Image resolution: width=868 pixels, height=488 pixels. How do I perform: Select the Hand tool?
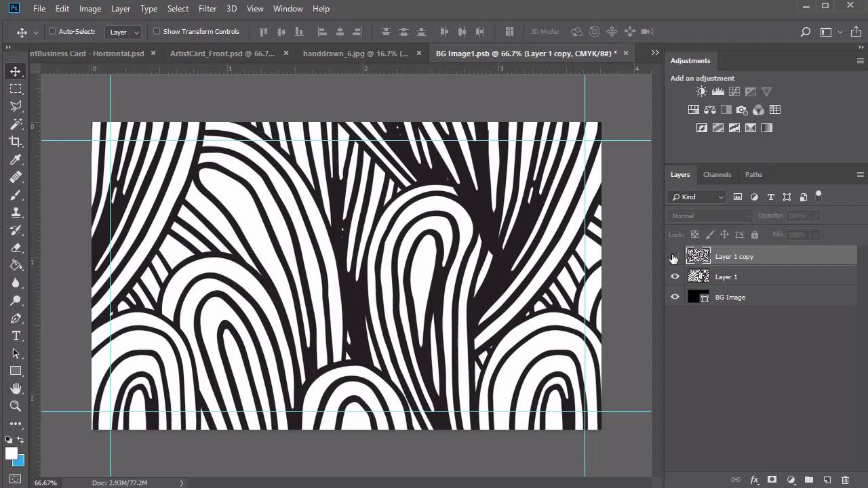tap(15, 388)
